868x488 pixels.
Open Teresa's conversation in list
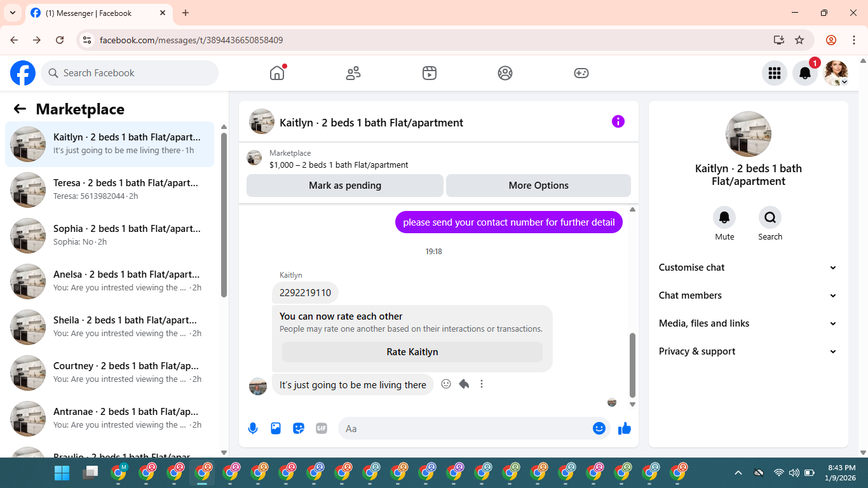109,190
